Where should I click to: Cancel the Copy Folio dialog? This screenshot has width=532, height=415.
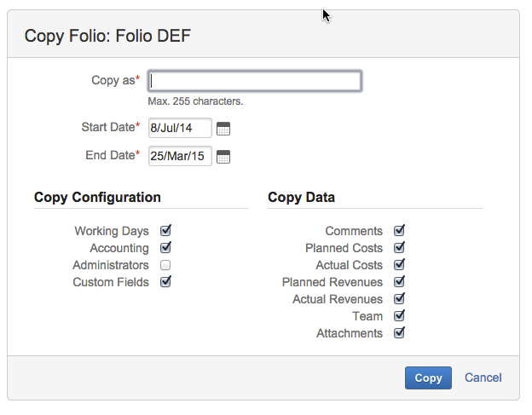(483, 378)
